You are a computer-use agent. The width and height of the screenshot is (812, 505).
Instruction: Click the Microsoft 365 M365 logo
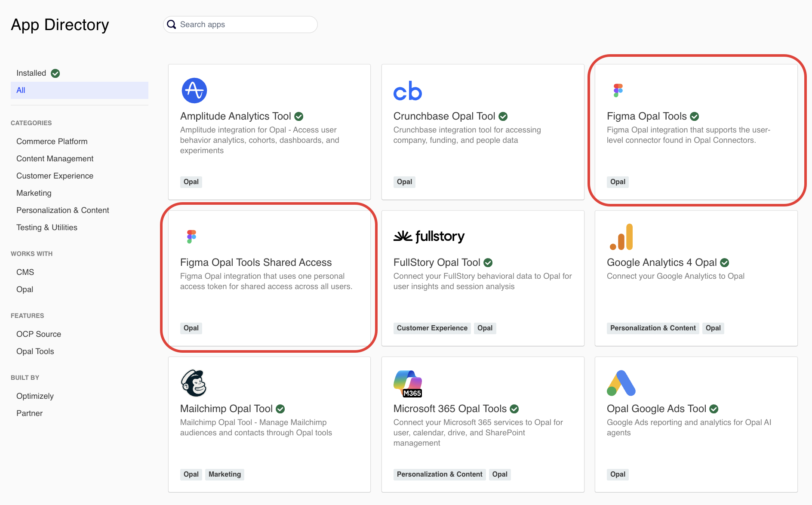click(408, 383)
